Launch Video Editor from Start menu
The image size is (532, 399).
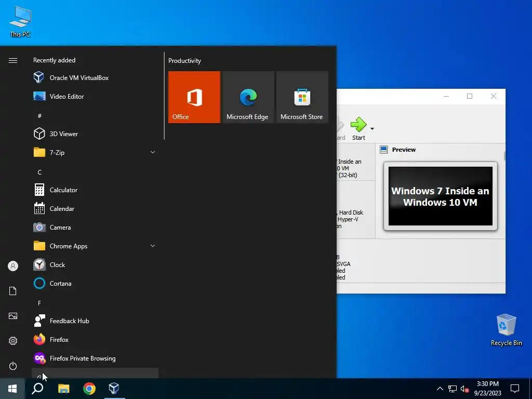[x=95, y=96]
